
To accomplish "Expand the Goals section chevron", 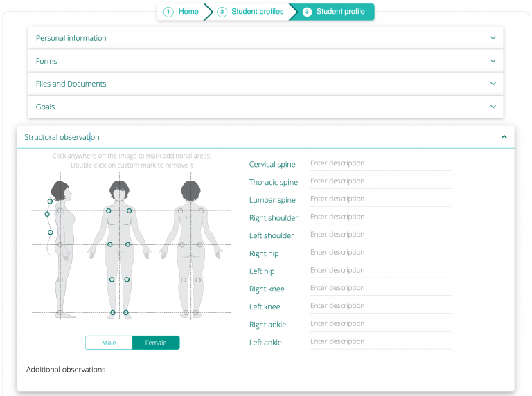I will pyautogui.click(x=493, y=107).
